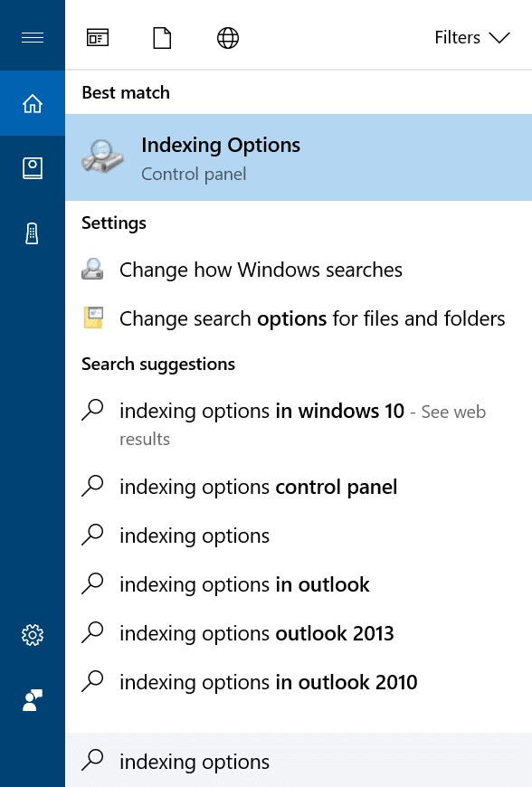Image resolution: width=532 pixels, height=787 pixels.
Task: Click the Indexing Options magnifier drive icon
Action: (x=102, y=156)
